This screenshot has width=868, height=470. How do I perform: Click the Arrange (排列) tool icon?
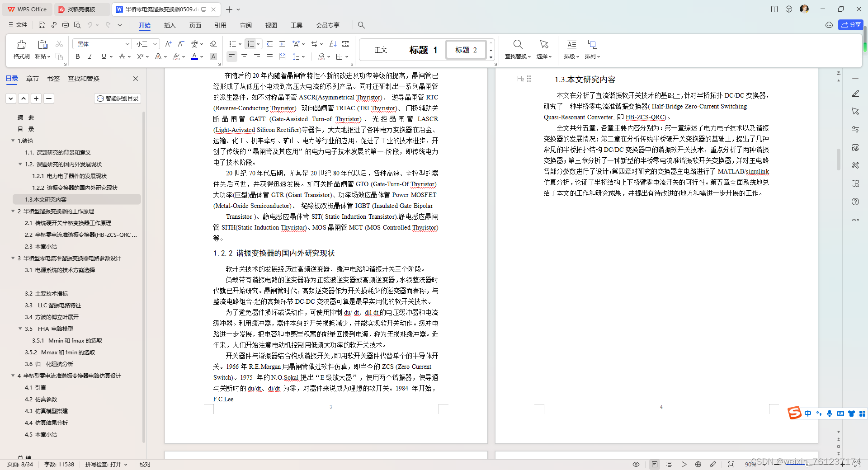point(592,49)
